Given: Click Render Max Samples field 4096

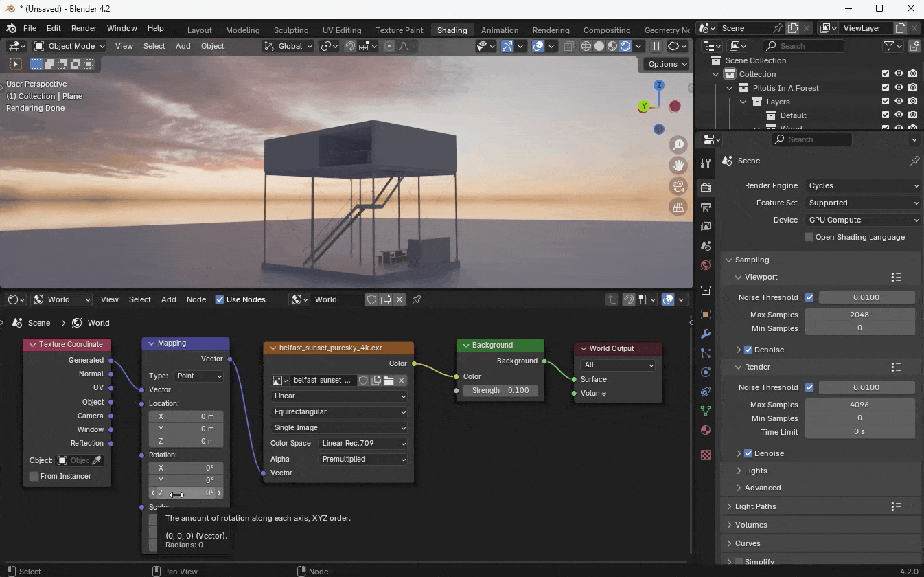Looking at the screenshot, I should 859,405.
